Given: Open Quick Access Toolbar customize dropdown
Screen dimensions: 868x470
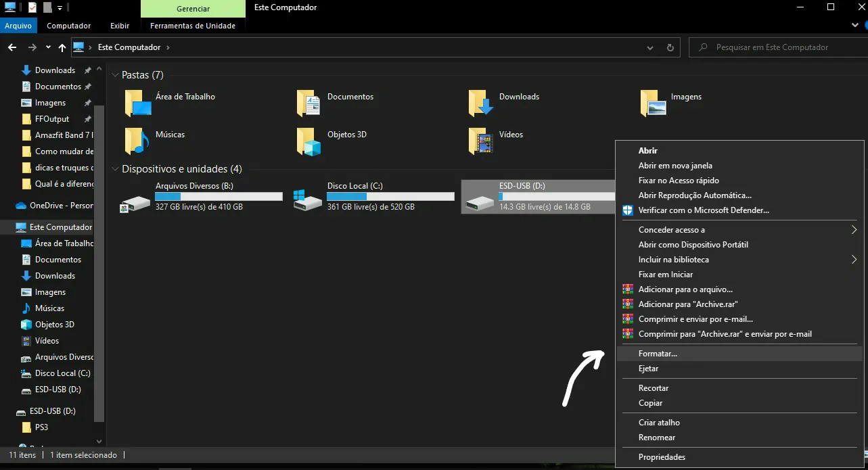Looking at the screenshot, I should (x=60, y=8).
